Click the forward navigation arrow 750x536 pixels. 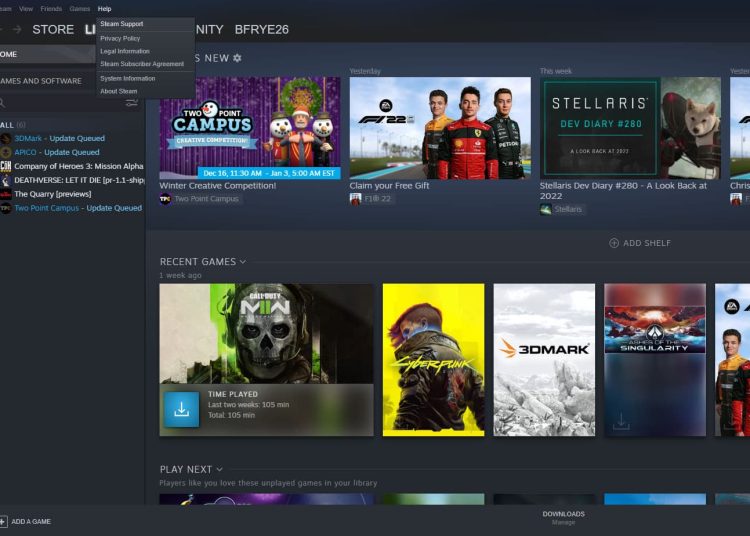click(17, 30)
